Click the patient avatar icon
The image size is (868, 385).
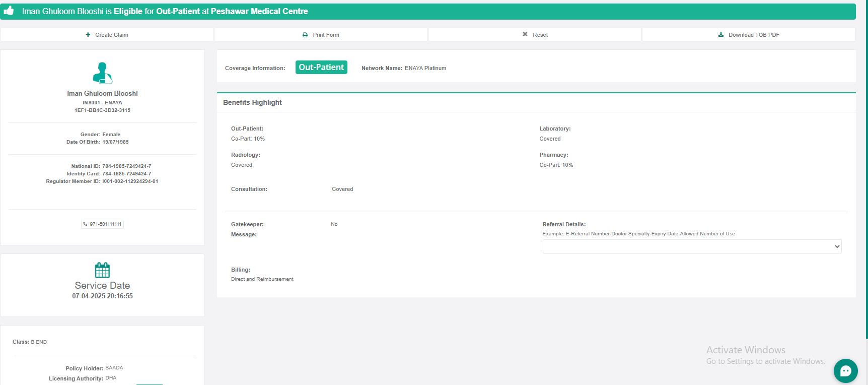click(102, 73)
